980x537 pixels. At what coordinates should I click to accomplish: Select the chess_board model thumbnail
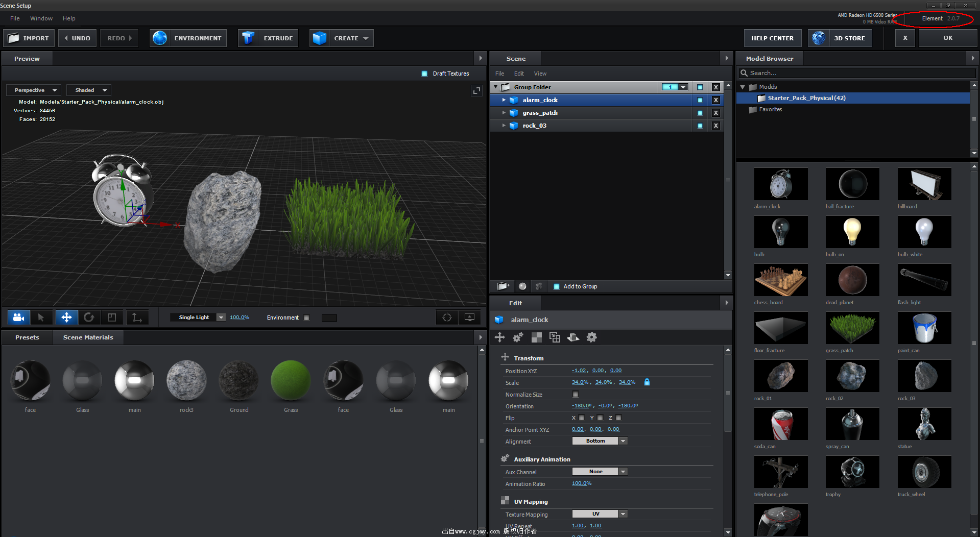point(781,280)
